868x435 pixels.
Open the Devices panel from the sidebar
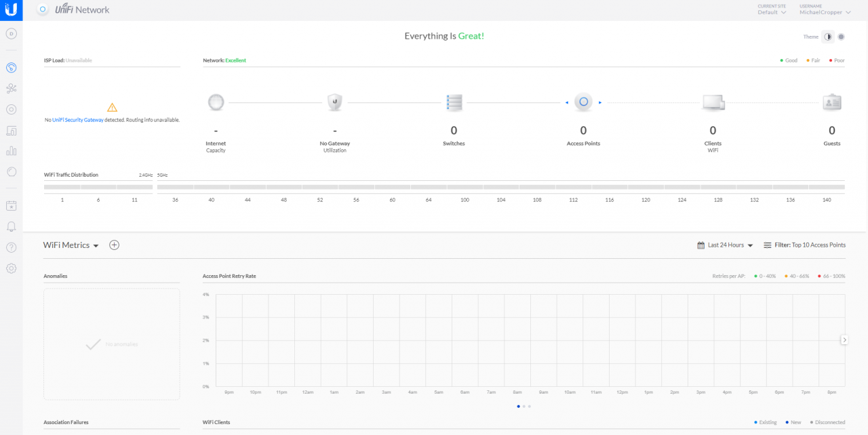[x=11, y=130]
